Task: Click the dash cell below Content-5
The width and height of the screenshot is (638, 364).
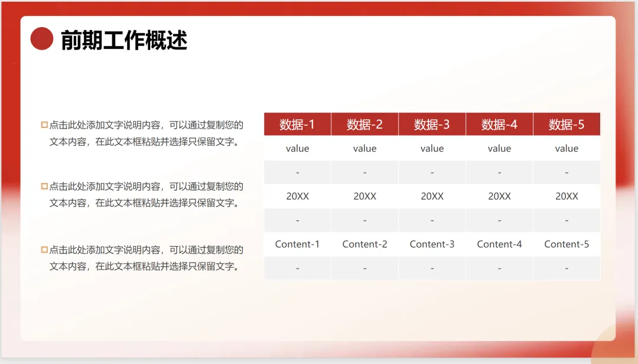Action: click(x=567, y=268)
